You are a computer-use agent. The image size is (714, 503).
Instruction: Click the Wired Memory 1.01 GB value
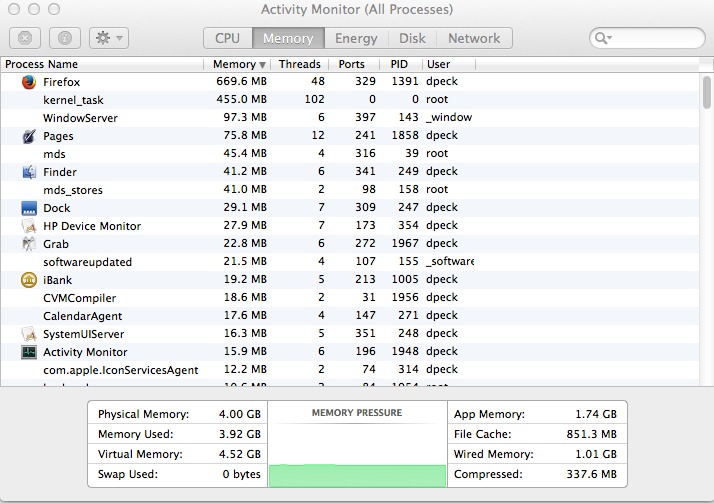[596, 454]
